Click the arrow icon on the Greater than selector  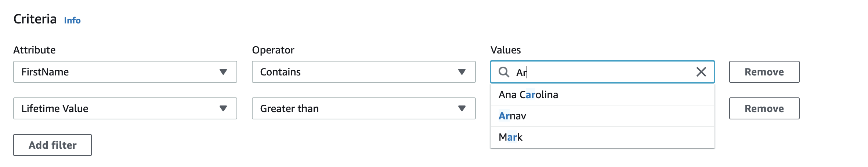coord(462,109)
